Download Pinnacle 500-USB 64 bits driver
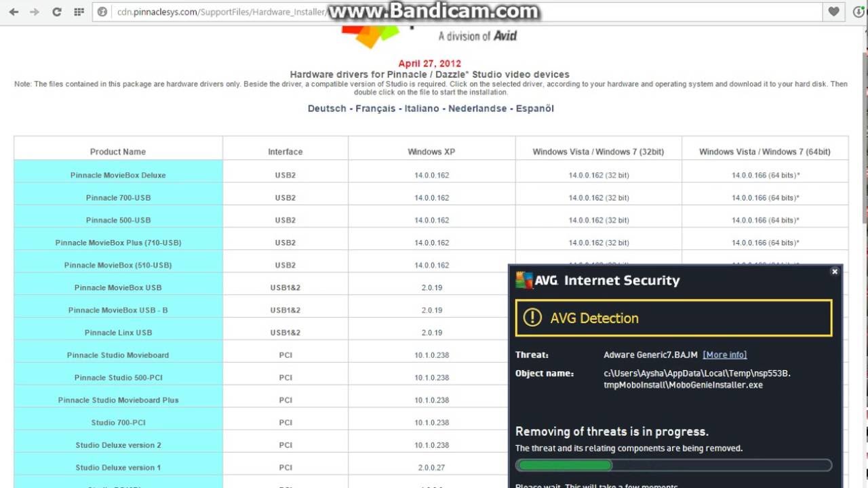The image size is (868, 488). 765,220
